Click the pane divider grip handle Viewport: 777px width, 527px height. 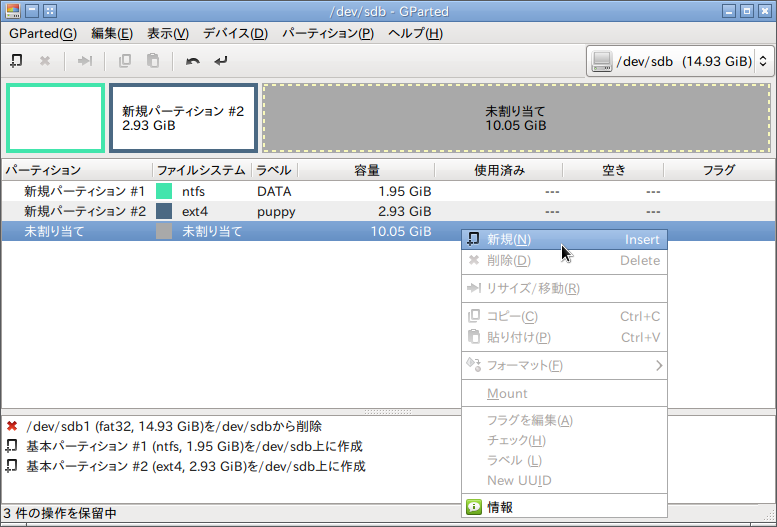pos(388,411)
